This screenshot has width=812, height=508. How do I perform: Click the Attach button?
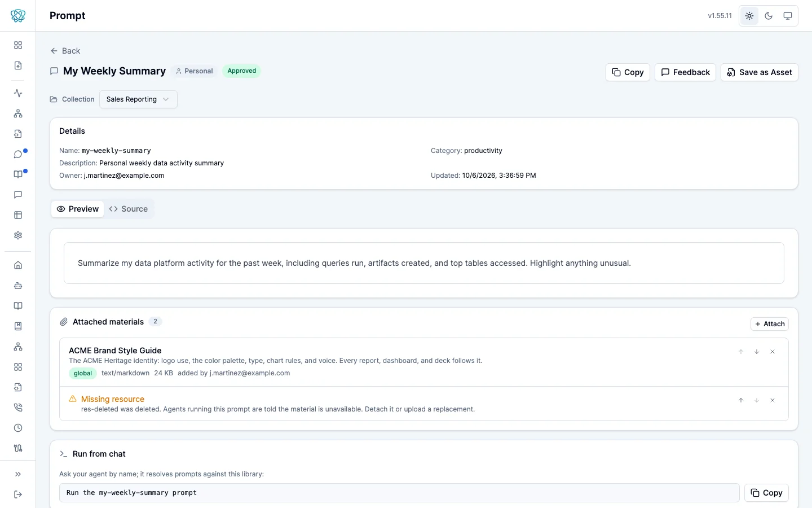[x=770, y=324]
